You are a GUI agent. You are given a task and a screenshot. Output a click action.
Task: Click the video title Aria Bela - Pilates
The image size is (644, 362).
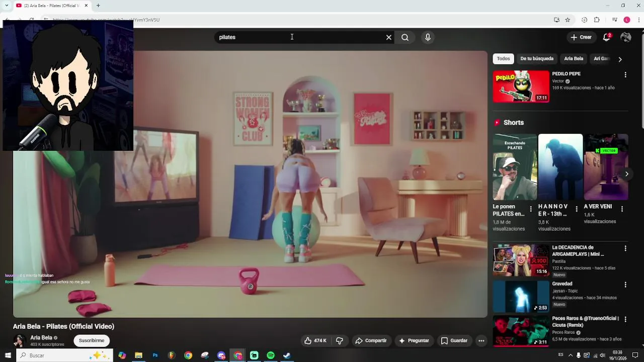pos(63,326)
